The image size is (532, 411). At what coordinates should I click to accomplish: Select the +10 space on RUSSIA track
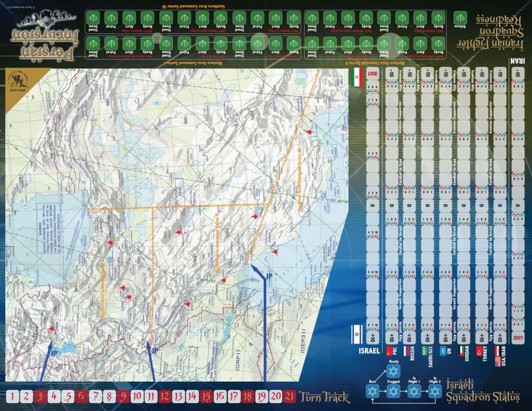(x=410, y=338)
